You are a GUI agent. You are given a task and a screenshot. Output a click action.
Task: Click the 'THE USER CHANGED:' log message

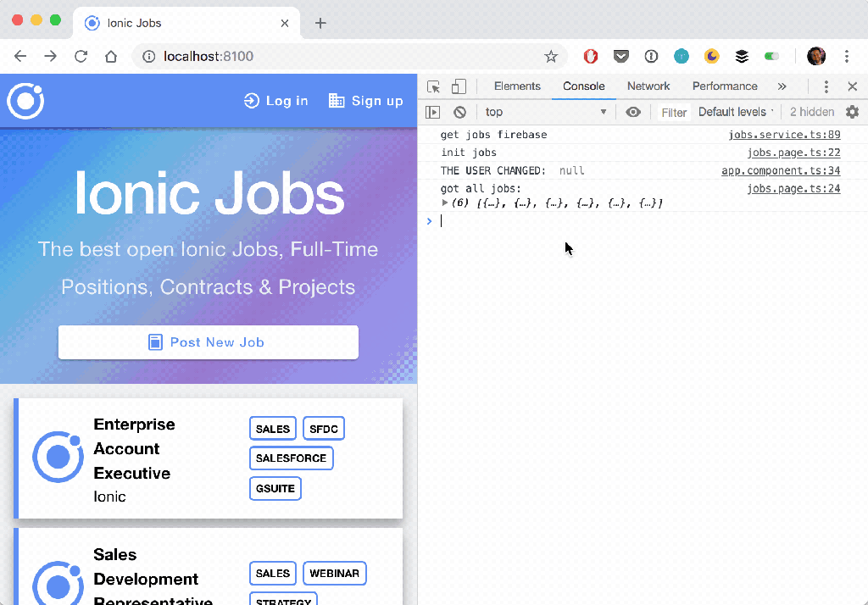[492, 170]
